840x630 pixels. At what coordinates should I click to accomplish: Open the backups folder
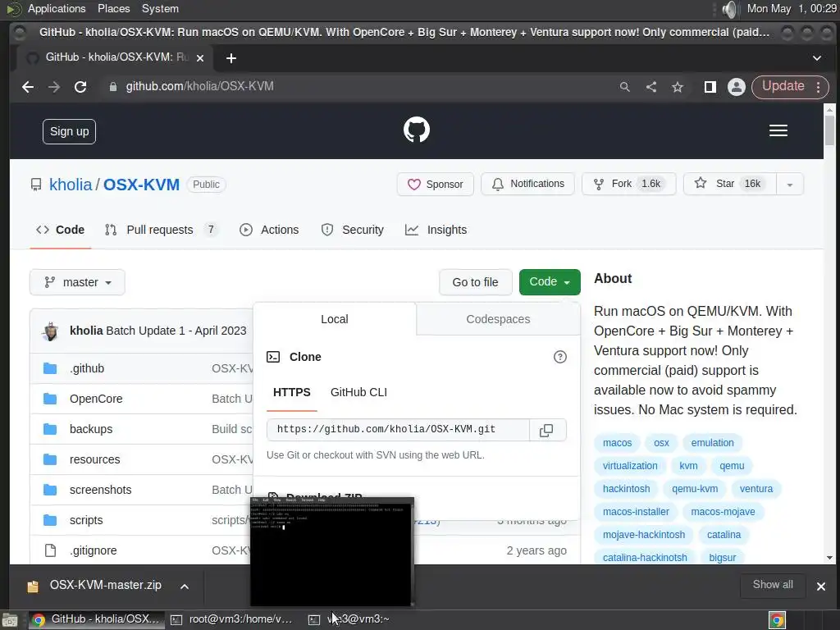(91, 429)
